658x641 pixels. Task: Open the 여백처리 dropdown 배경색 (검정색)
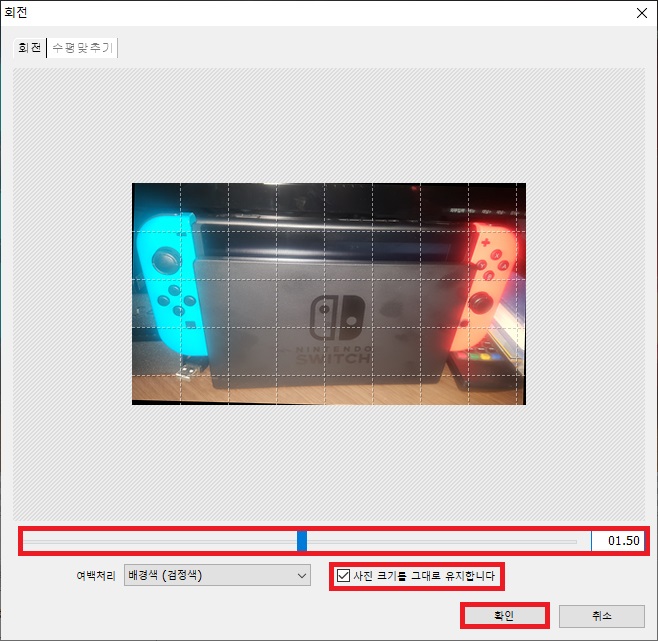click(217, 575)
